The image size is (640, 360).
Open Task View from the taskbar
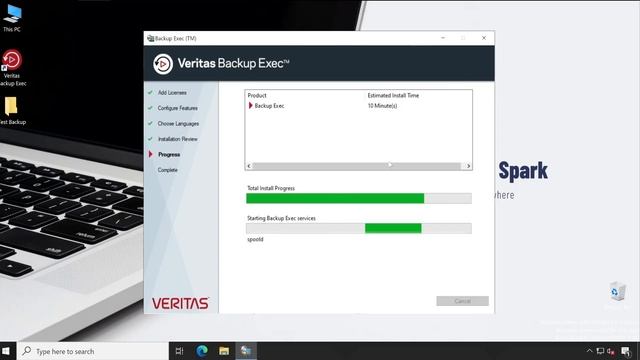(x=179, y=351)
